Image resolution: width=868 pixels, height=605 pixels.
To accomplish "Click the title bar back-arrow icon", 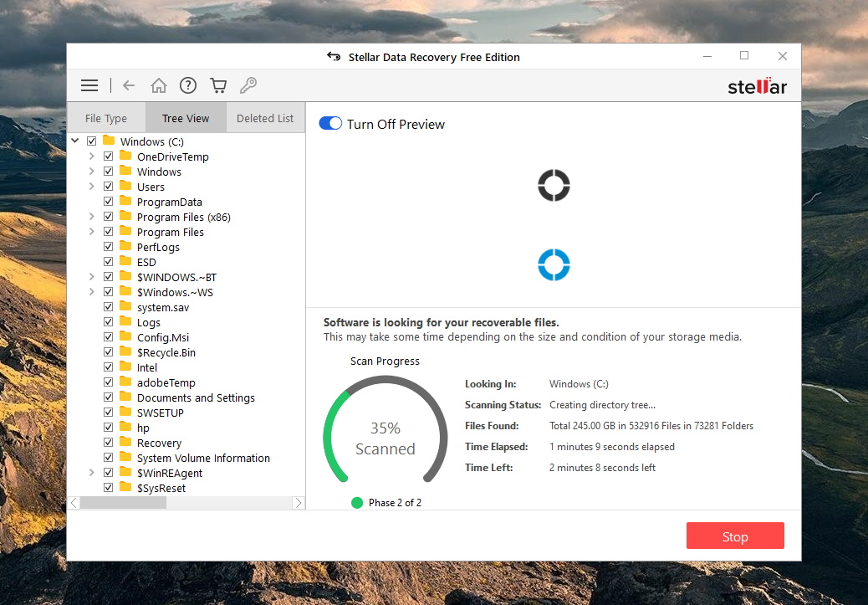I will (x=334, y=57).
